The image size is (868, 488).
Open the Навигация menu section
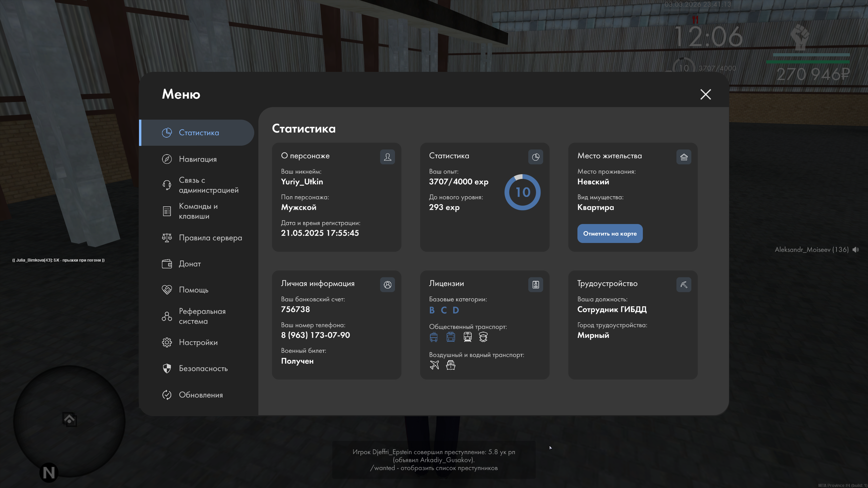point(198,159)
